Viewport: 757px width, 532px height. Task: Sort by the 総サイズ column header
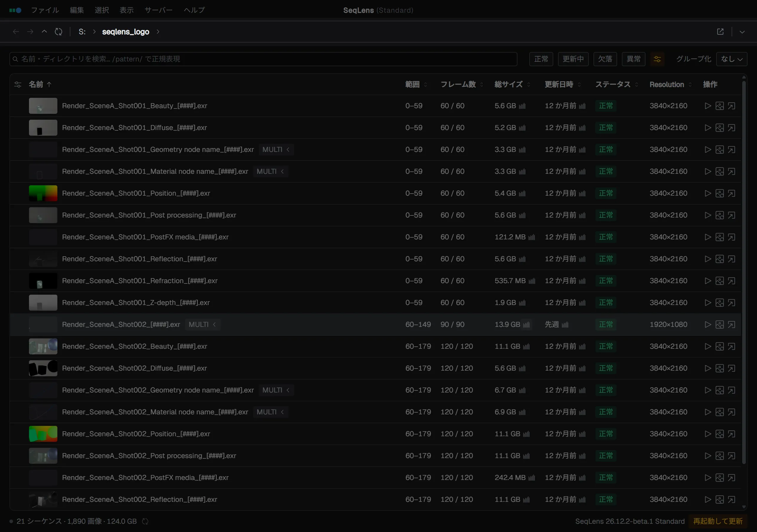tap(512, 85)
